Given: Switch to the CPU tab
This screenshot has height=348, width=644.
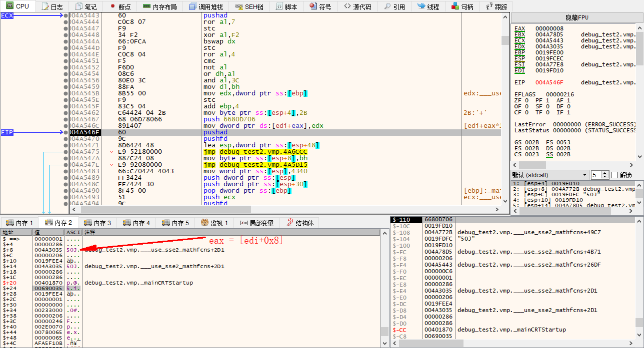Looking at the screenshot, I should [17, 6].
